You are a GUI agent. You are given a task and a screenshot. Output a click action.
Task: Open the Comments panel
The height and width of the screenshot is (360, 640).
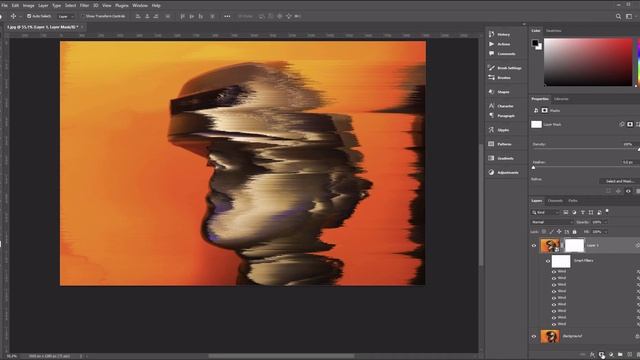click(x=502, y=54)
